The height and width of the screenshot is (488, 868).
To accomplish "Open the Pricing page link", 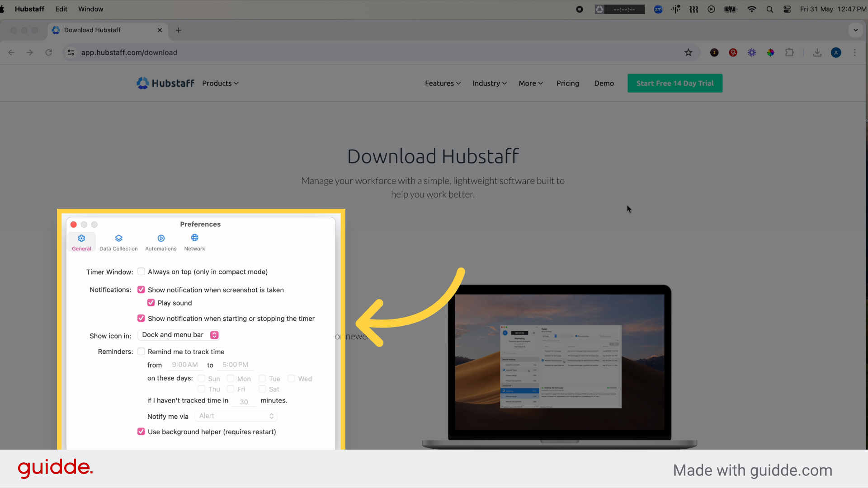I will [x=567, y=83].
